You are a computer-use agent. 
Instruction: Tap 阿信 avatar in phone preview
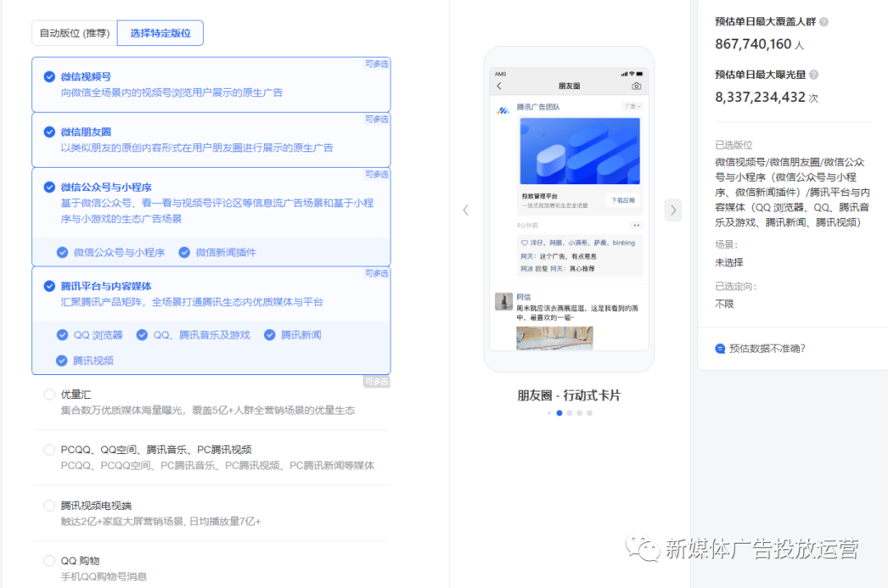(x=503, y=301)
